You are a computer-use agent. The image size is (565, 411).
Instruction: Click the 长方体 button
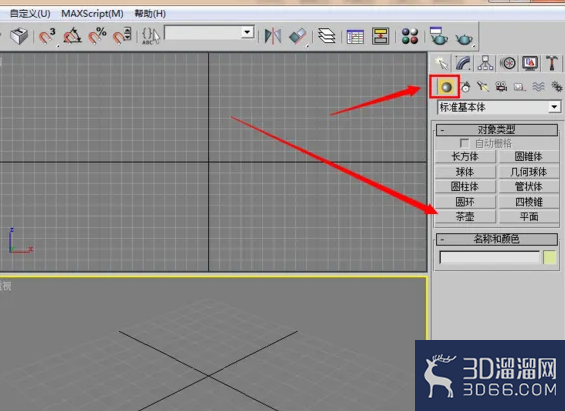pos(465,157)
